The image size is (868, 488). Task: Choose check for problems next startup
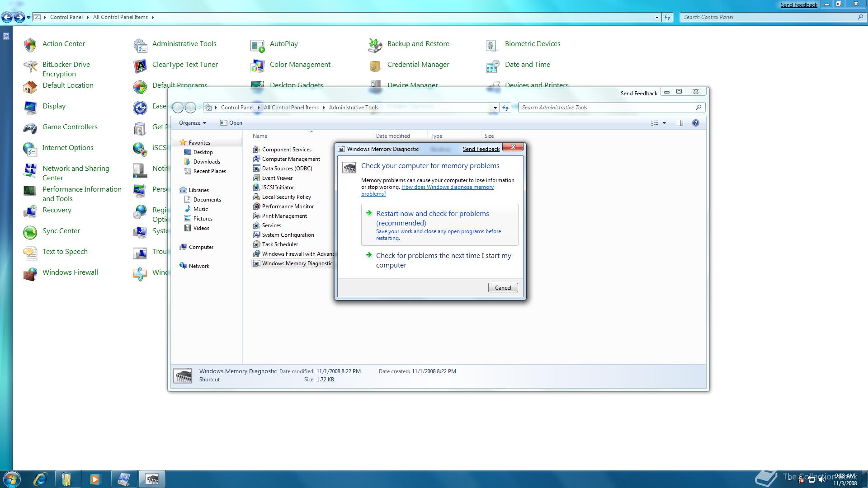coord(439,260)
